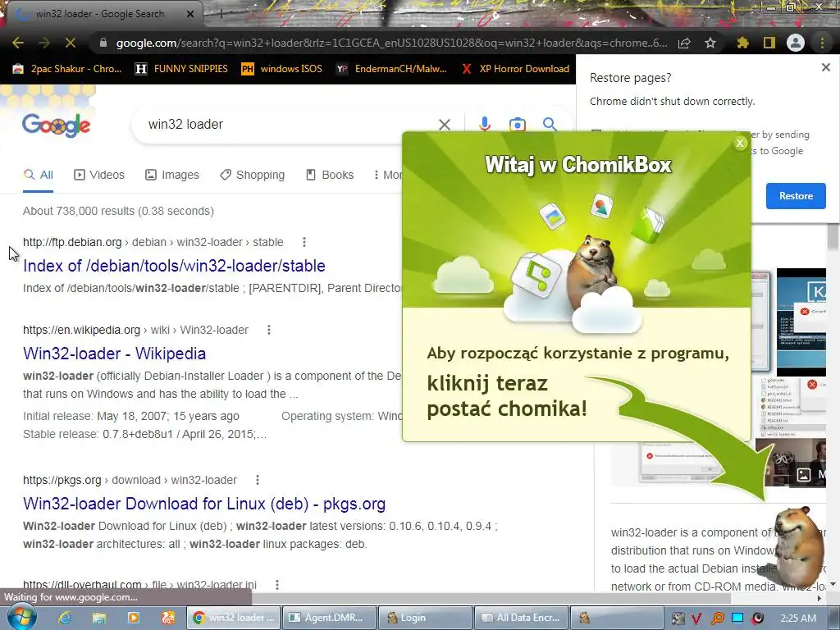Switch to the Images search tab
Viewport: 840px width, 630px height.
172,175
